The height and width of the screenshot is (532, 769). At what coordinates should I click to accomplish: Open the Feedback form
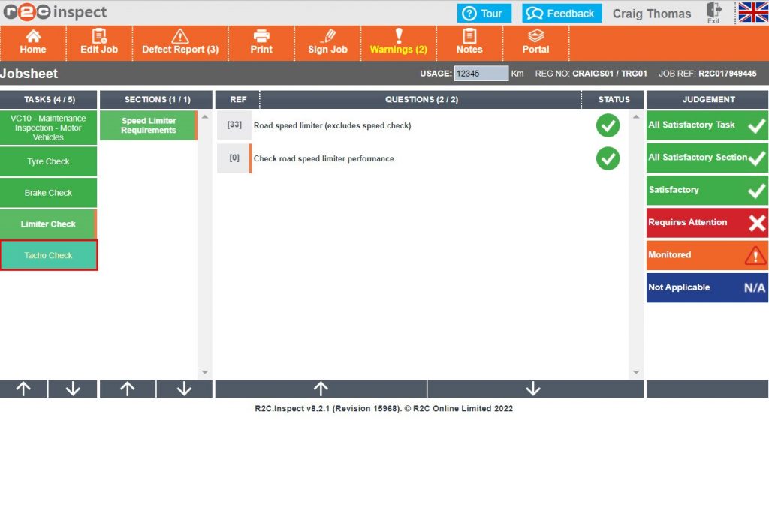[x=561, y=12]
